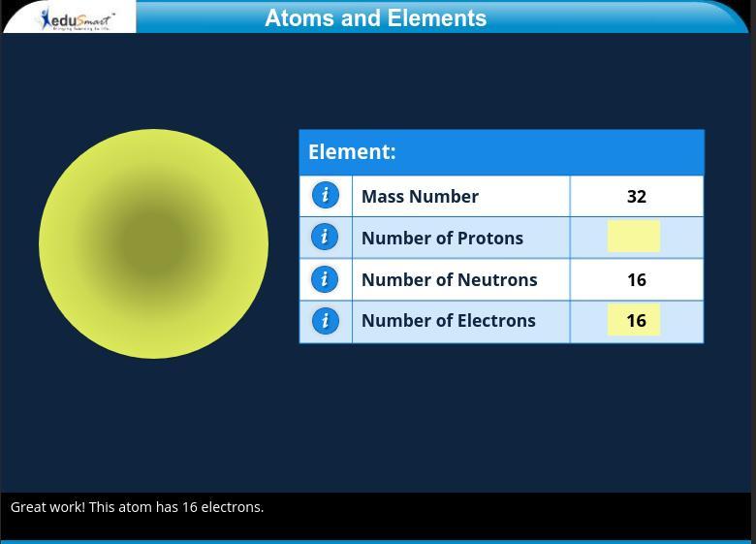Open info for Number of Protons
The image size is (756, 544).
point(325,237)
